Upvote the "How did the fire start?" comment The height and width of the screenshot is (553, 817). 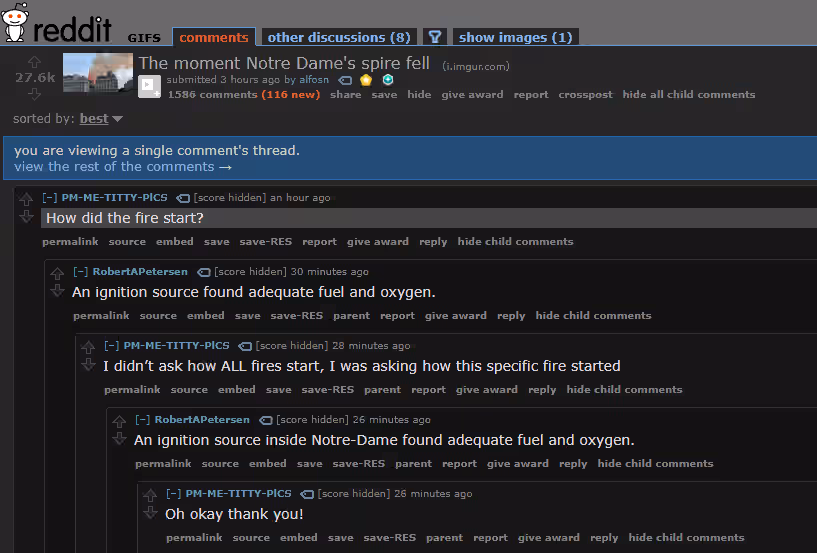(x=26, y=199)
